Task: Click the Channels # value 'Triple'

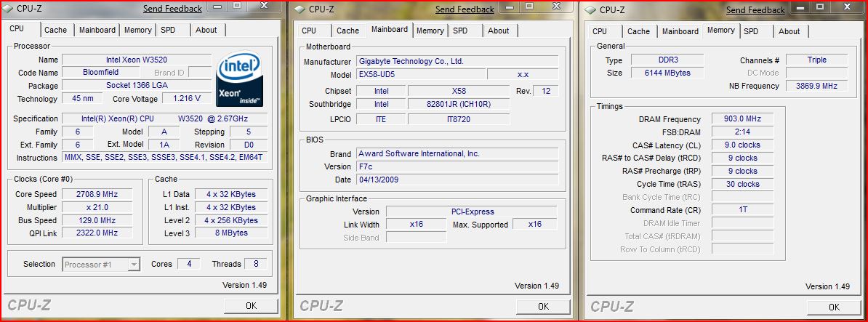Action: [816, 60]
